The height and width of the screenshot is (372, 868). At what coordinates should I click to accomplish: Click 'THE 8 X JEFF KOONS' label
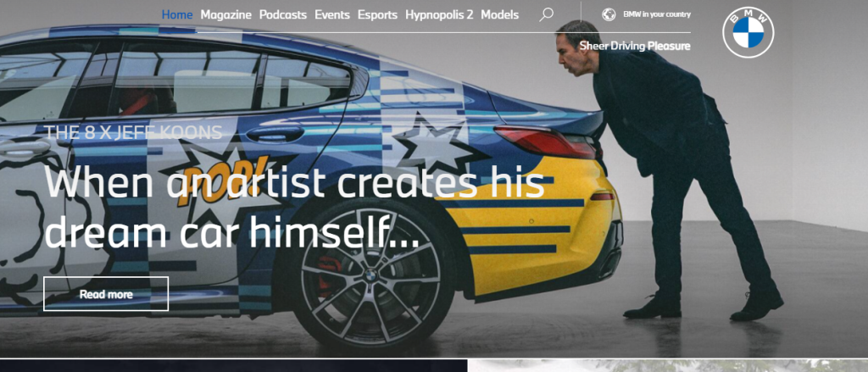(x=133, y=133)
